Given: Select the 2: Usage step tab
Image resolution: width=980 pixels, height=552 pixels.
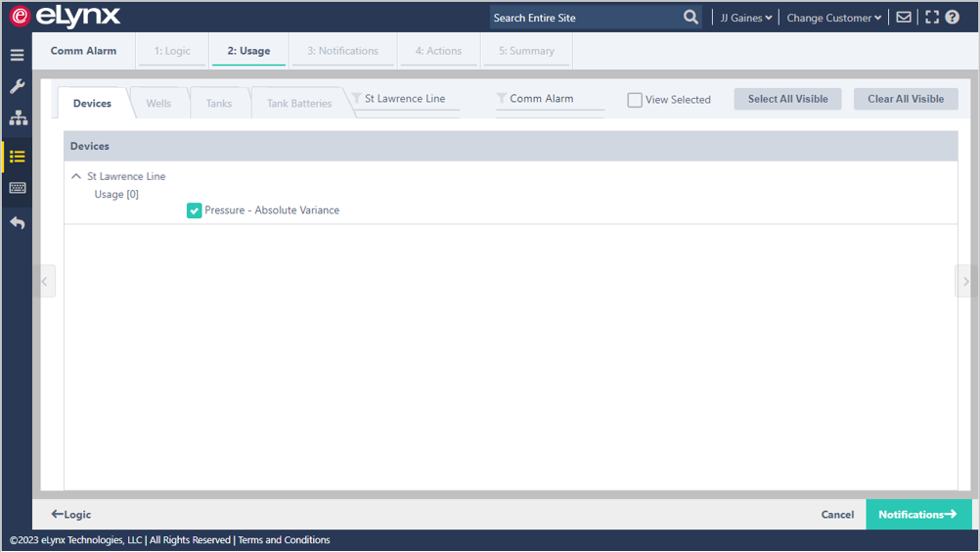Looking at the screenshot, I should point(248,51).
